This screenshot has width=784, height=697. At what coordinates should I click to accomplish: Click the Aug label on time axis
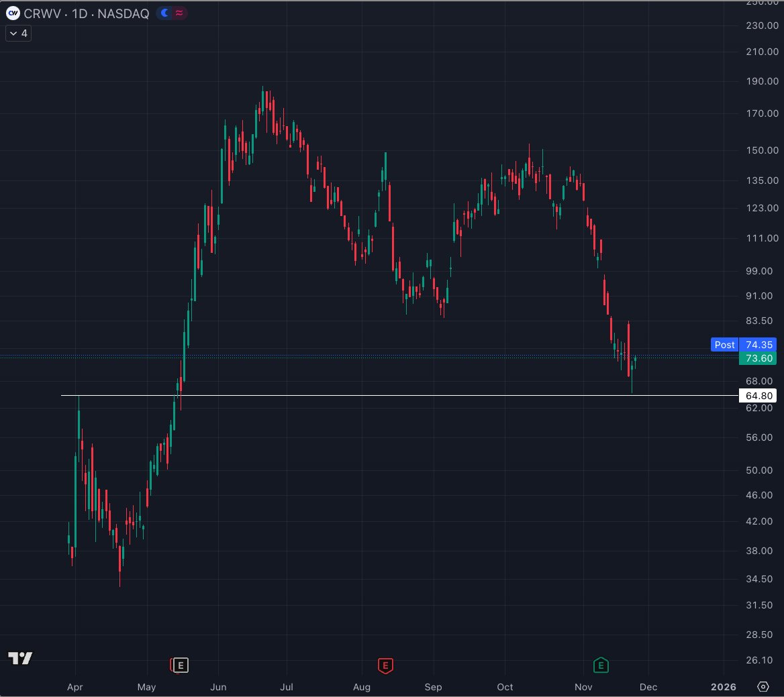pos(362,687)
